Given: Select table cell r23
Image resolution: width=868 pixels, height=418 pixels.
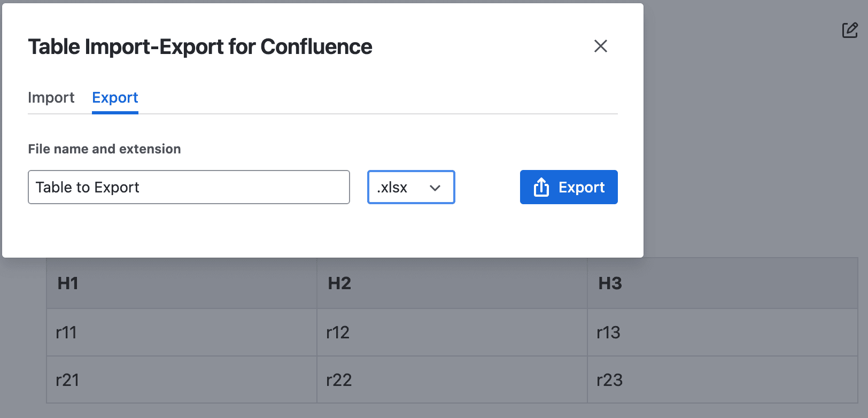Looking at the screenshot, I should pyautogui.click(x=722, y=380).
